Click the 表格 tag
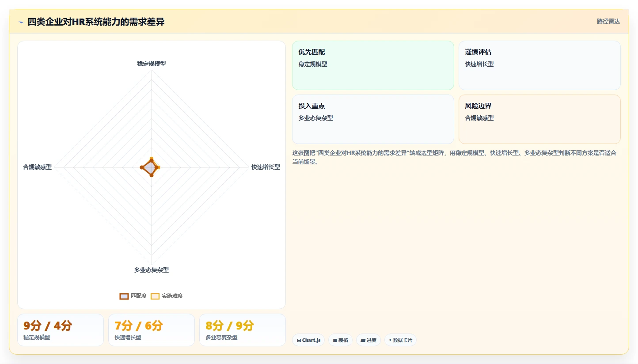 click(x=340, y=340)
